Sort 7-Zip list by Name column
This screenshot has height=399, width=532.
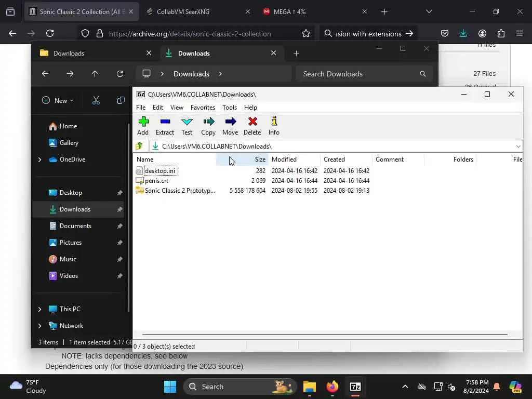click(x=175, y=159)
